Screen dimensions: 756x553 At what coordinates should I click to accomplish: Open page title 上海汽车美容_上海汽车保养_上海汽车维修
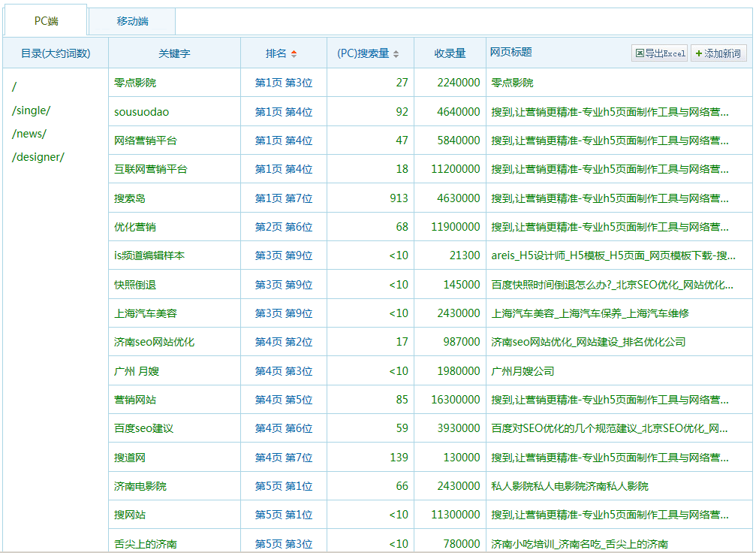589,313
